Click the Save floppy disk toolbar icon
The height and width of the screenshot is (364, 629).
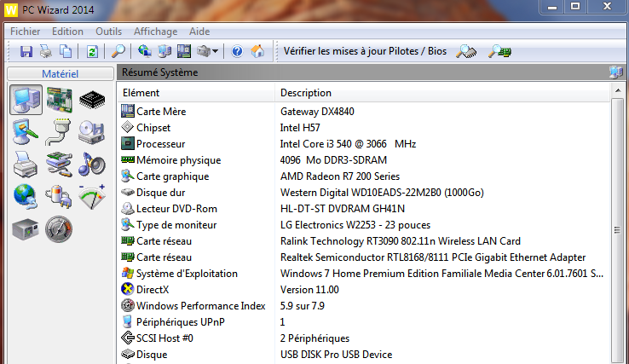[x=26, y=51]
